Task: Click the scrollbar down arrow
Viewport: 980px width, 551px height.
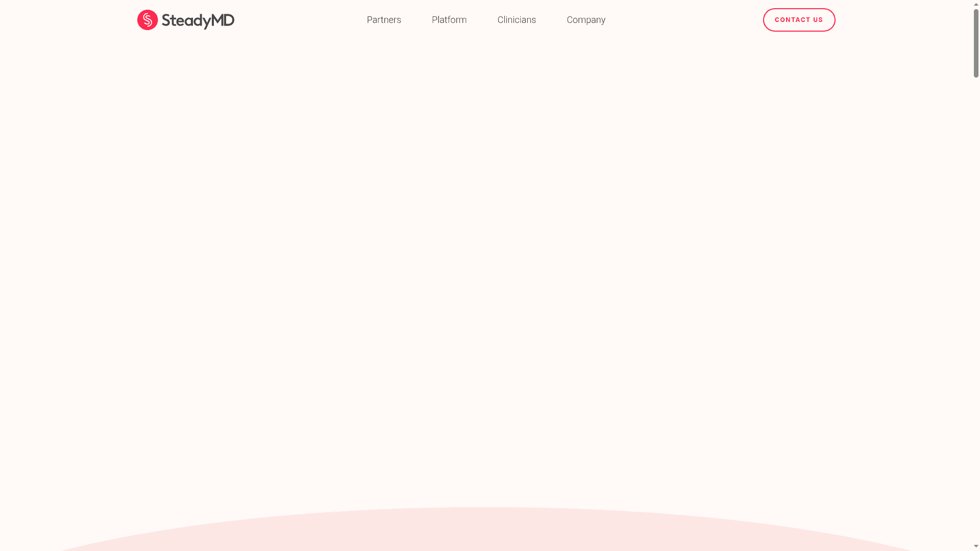Action: [x=975, y=546]
